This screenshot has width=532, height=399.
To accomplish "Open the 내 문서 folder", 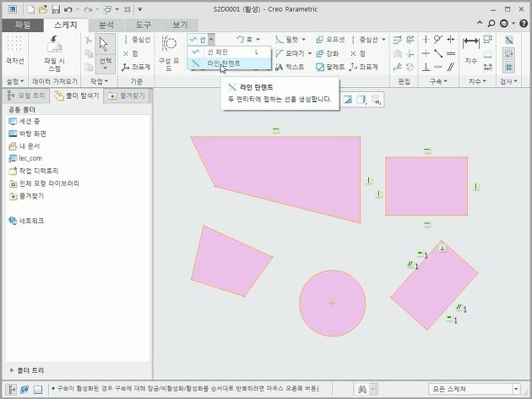I will point(24,146).
